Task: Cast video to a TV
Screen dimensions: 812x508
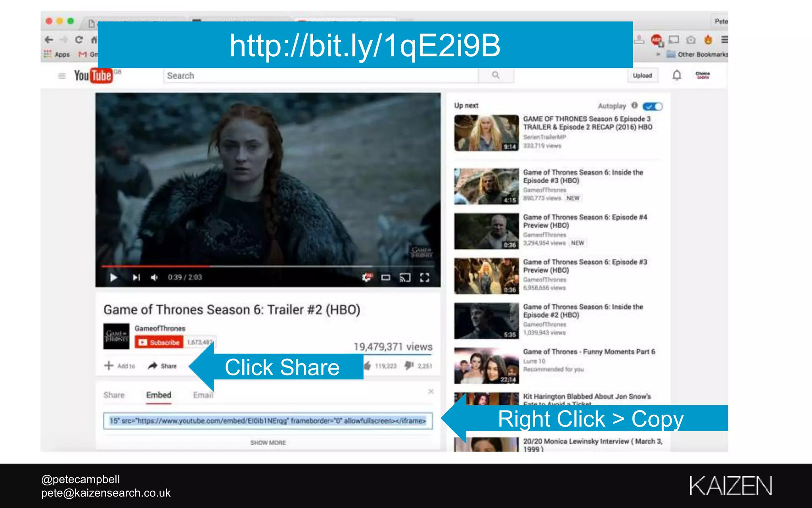Action: click(x=405, y=277)
